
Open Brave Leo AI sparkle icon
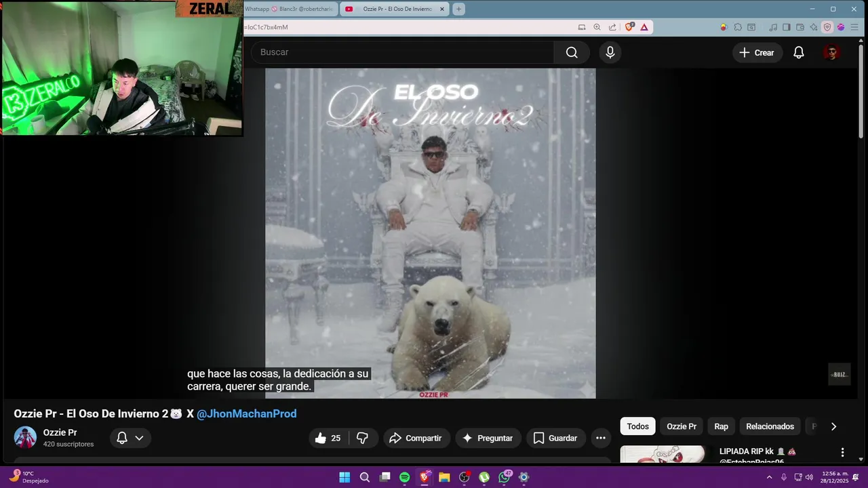pos(814,27)
